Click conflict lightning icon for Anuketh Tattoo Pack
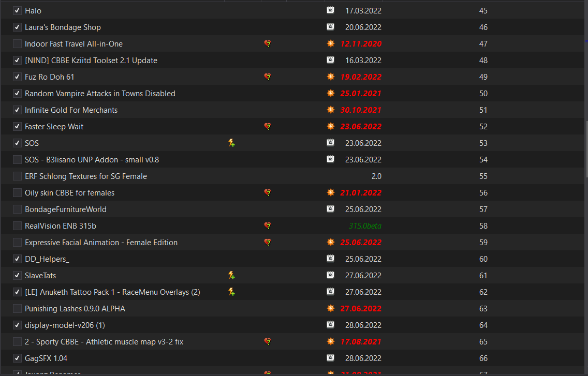 pos(232,292)
